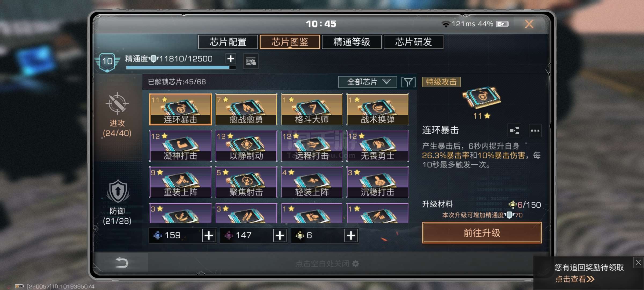Select the 凝神打击 chip card

pyautogui.click(x=181, y=146)
